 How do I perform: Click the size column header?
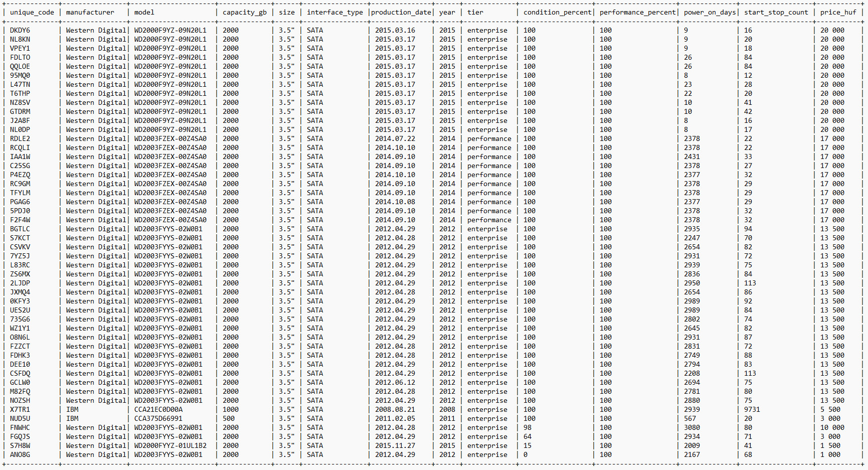(287, 12)
